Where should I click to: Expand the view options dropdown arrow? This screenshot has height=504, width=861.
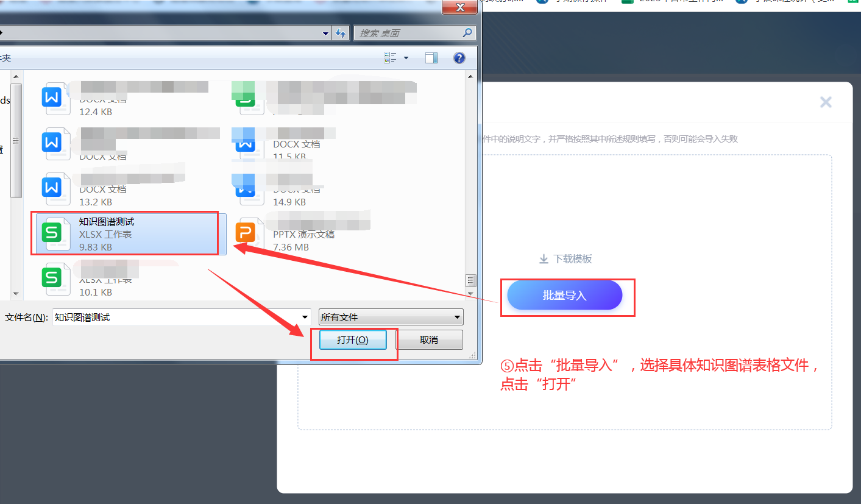coord(406,58)
